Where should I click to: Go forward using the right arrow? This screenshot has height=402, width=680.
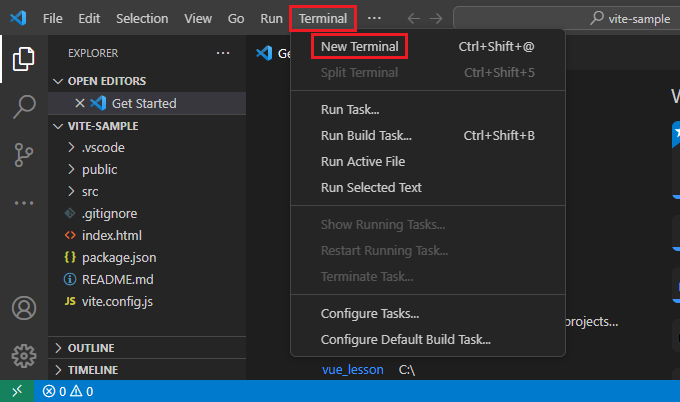click(436, 18)
